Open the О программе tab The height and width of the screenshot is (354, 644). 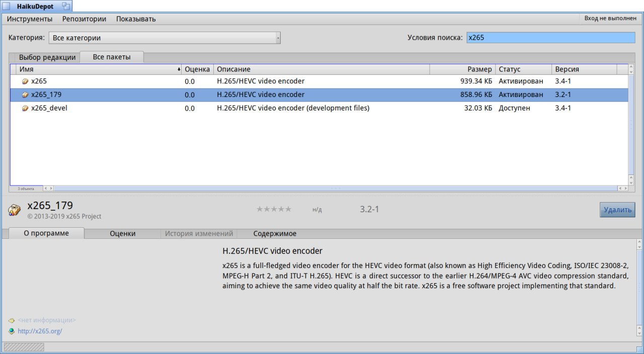(x=46, y=233)
